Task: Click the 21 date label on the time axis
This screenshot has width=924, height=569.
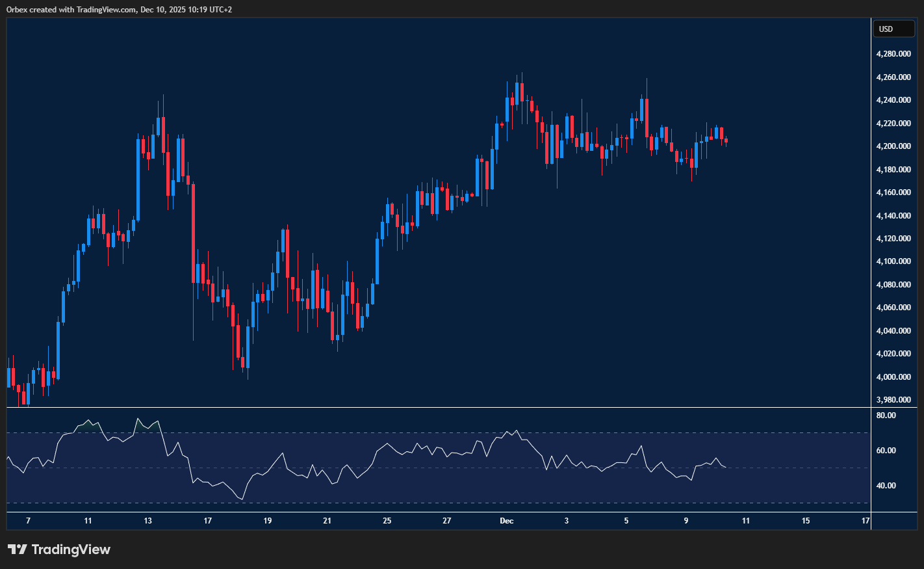Action: [327, 521]
